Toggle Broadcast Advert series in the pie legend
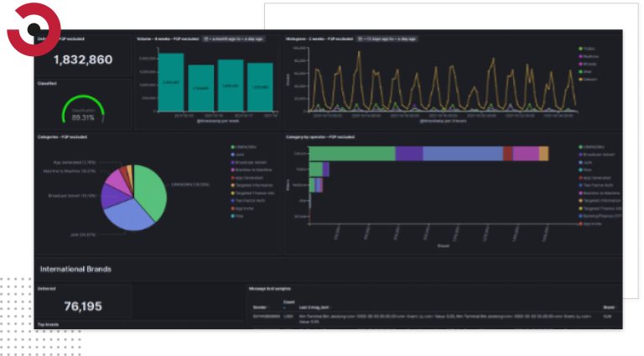 click(248, 163)
